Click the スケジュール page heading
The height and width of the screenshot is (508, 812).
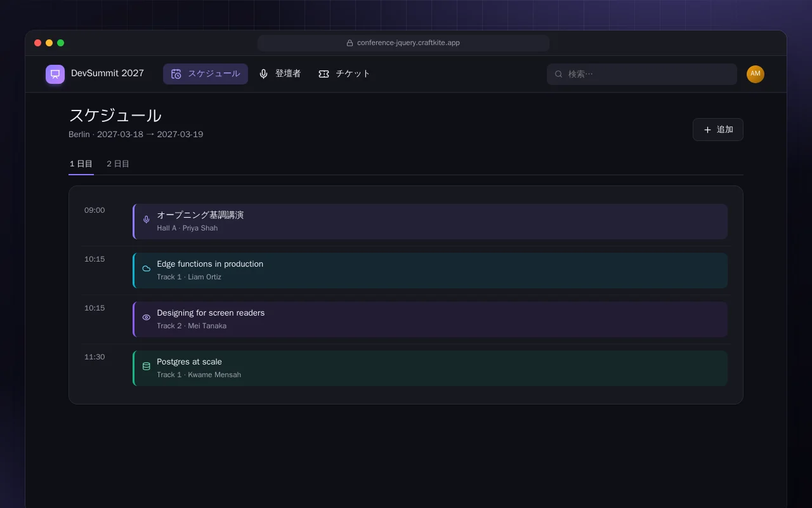click(x=115, y=116)
